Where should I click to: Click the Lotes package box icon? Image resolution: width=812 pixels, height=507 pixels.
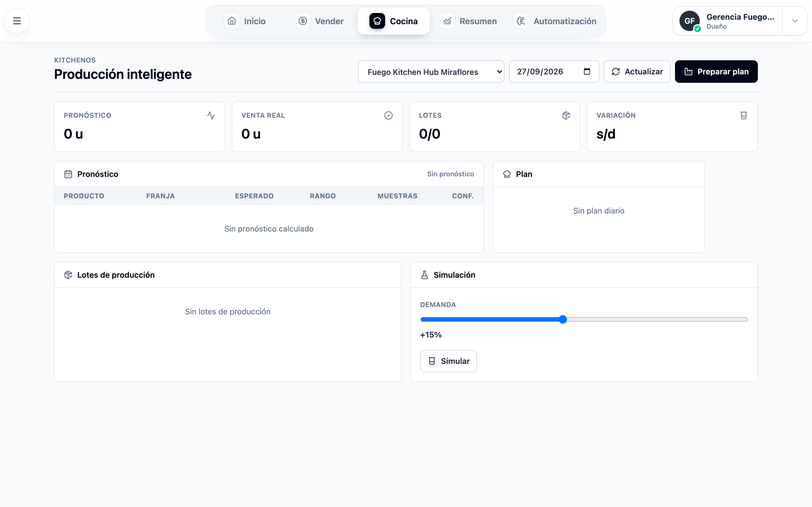click(x=566, y=115)
